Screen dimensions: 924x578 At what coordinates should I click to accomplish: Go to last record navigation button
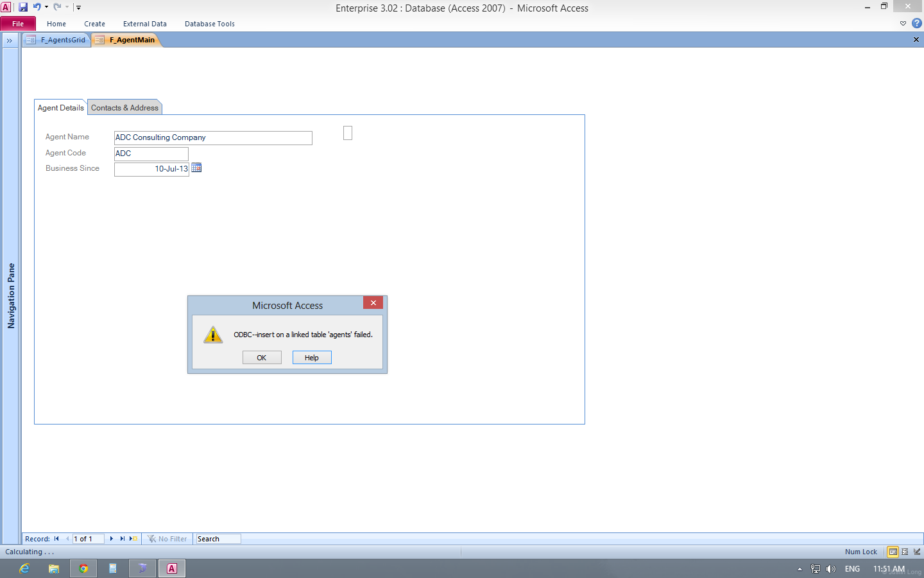click(x=122, y=539)
